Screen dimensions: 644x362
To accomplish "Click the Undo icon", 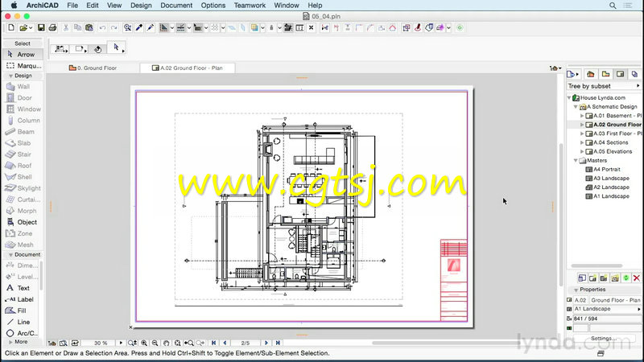I will (x=102, y=28).
